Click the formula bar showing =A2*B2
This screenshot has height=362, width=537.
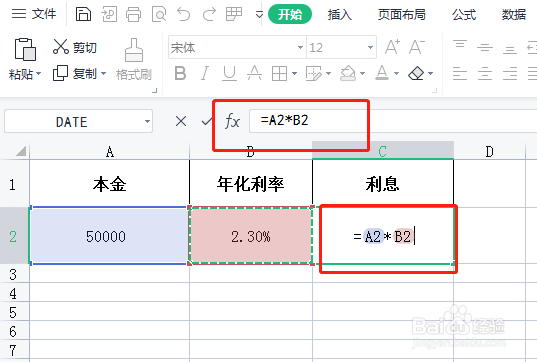393,121
